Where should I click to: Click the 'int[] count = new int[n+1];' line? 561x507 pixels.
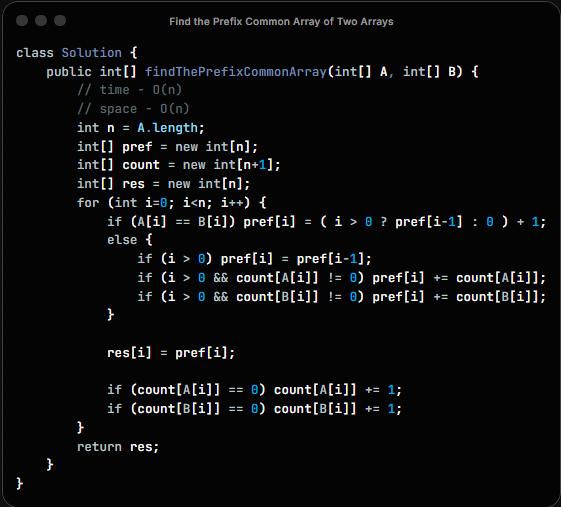click(179, 165)
